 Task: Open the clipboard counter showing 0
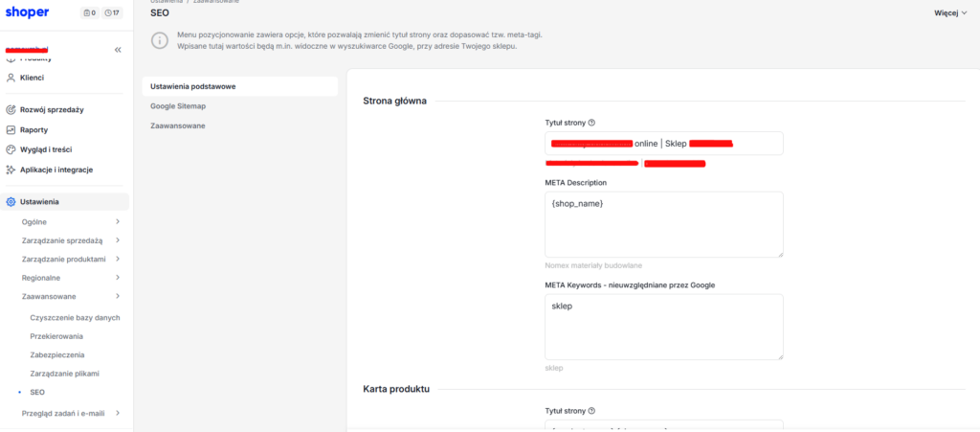[x=89, y=12]
